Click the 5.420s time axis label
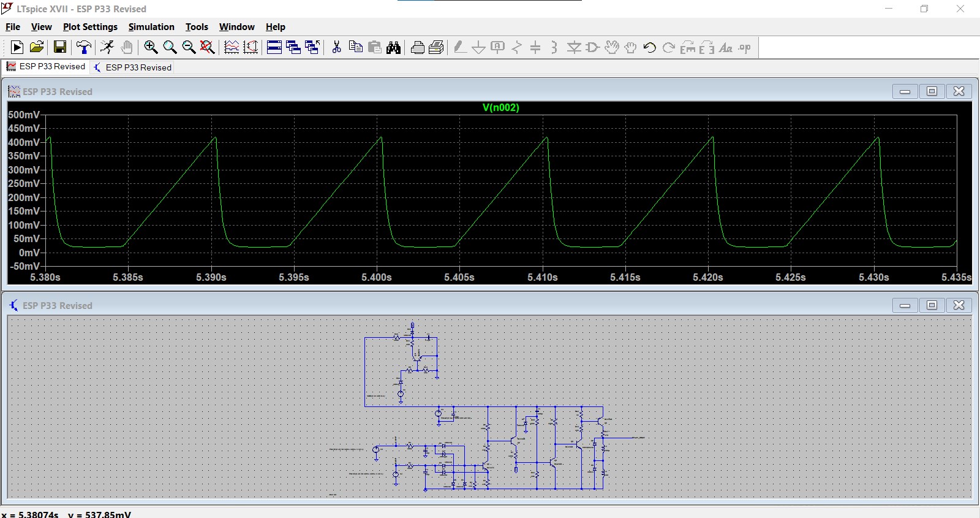The width and height of the screenshot is (980, 518). [x=708, y=277]
